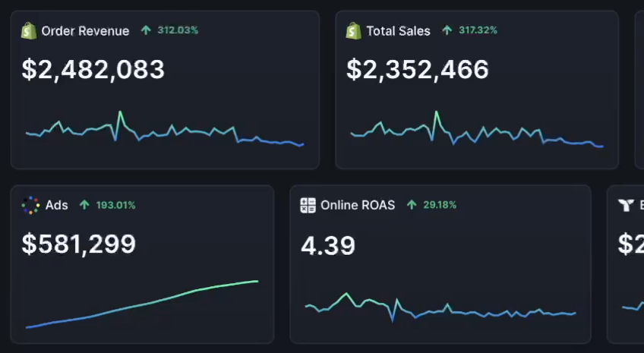Open the Order Revenue card title
644x353 pixels.
pos(85,31)
